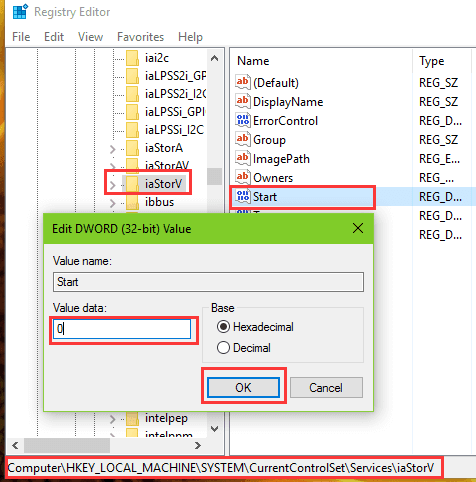Click the iai2c folder icon

click(133, 58)
